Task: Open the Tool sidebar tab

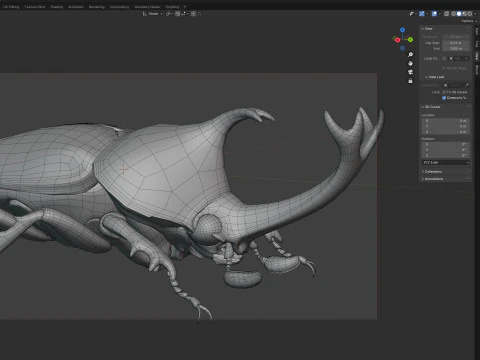Action: click(x=477, y=44)
